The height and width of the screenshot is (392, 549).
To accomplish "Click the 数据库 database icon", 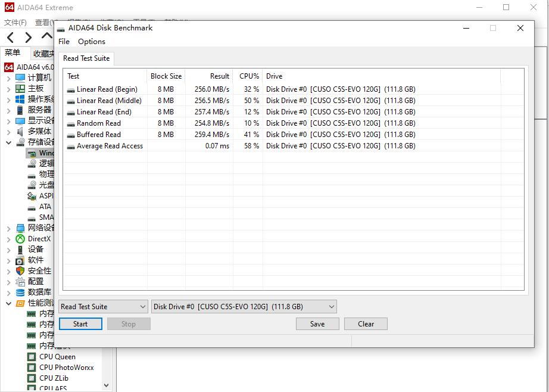I will [20, 293].
